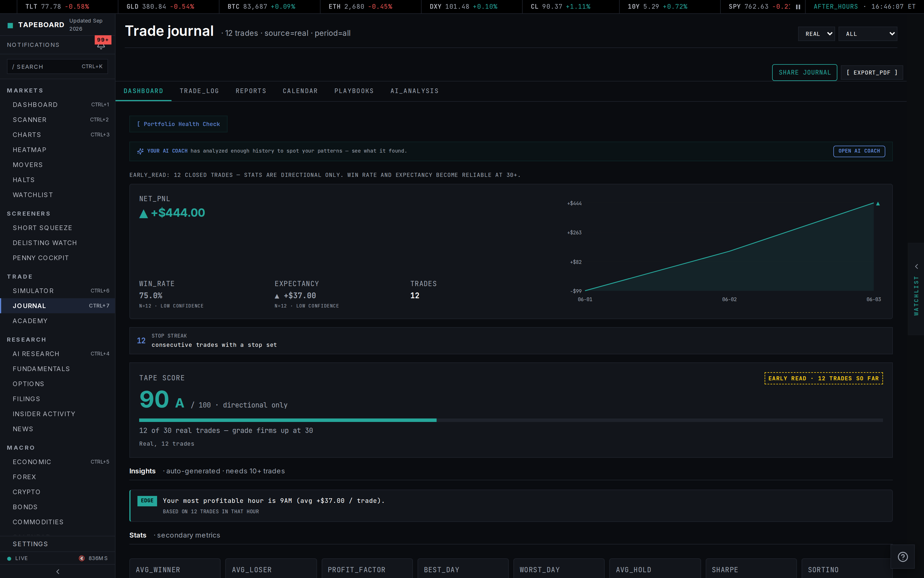Open AI Research in sidebar

(58, 354)
